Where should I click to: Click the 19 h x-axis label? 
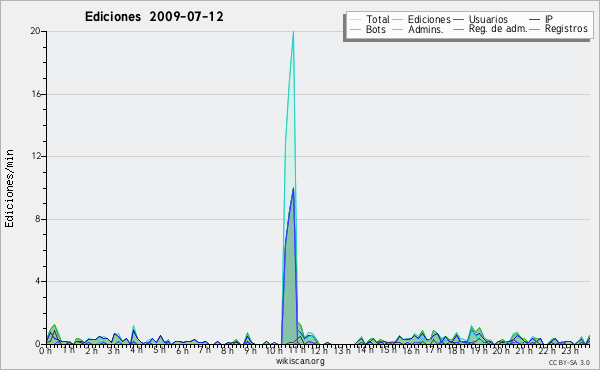click(x=478, y=350)
